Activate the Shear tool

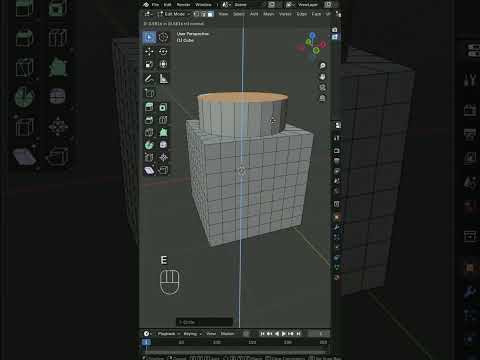(149, 170)
